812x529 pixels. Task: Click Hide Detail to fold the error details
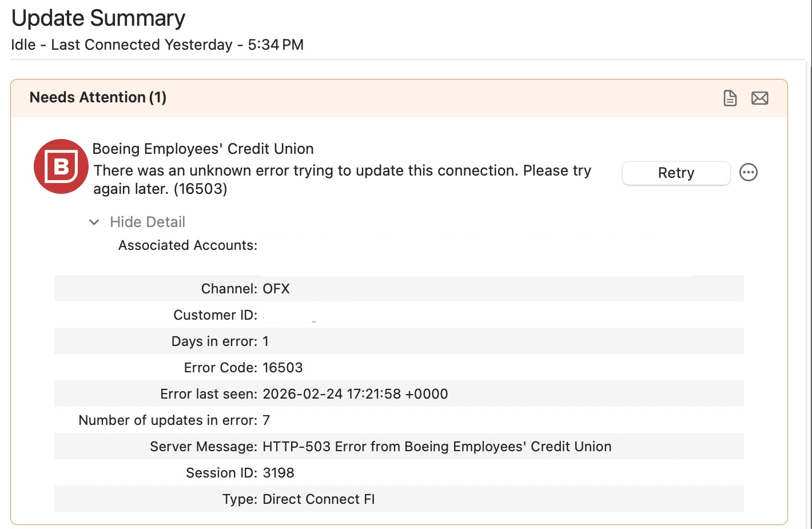pyautogui.click(x=148, y=222)
